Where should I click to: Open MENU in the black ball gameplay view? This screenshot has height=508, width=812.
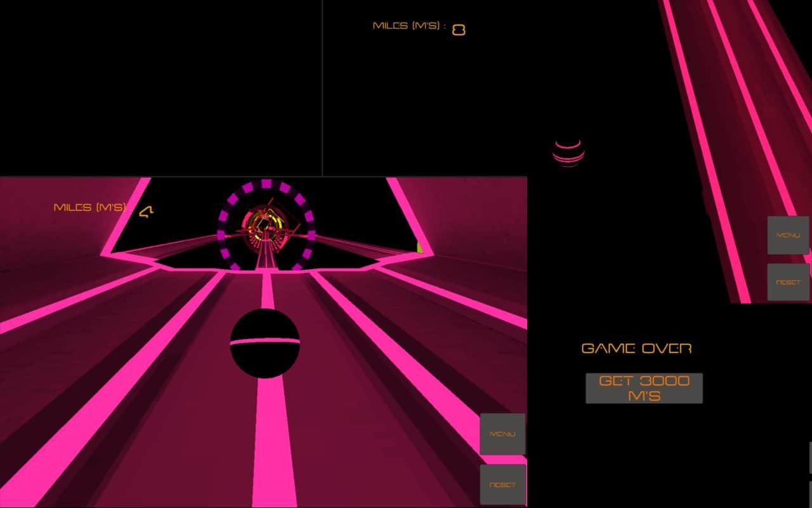[502, 434]
